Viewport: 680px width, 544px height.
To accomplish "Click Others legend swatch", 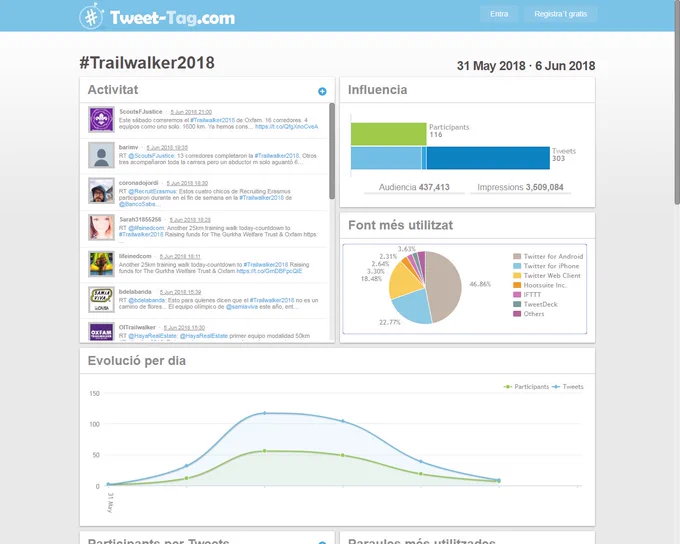I will click(517, 314).
